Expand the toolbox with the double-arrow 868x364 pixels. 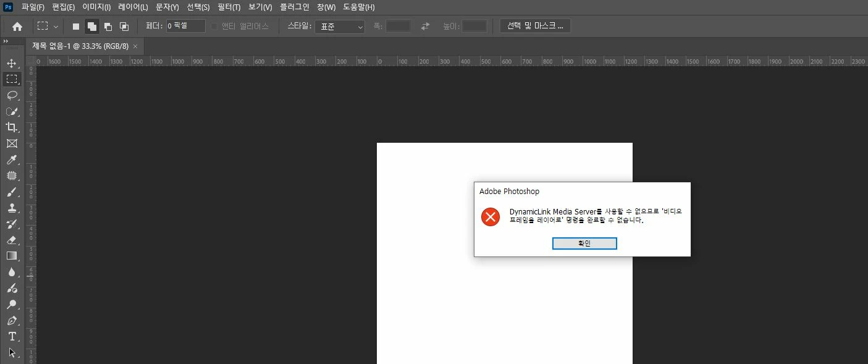coord(6,41)
